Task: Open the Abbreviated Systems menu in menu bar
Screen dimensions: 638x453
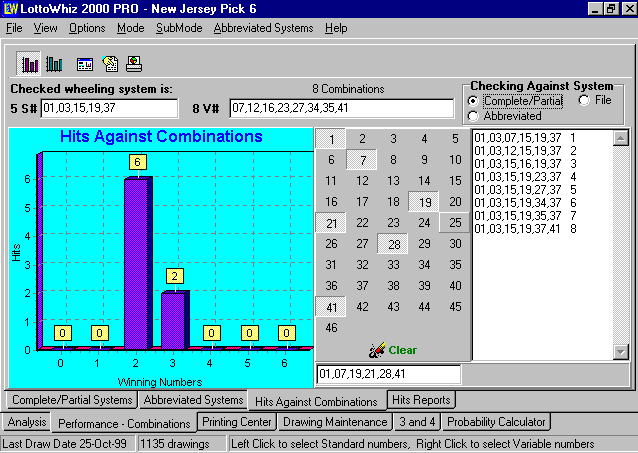Action: (263, 28)
